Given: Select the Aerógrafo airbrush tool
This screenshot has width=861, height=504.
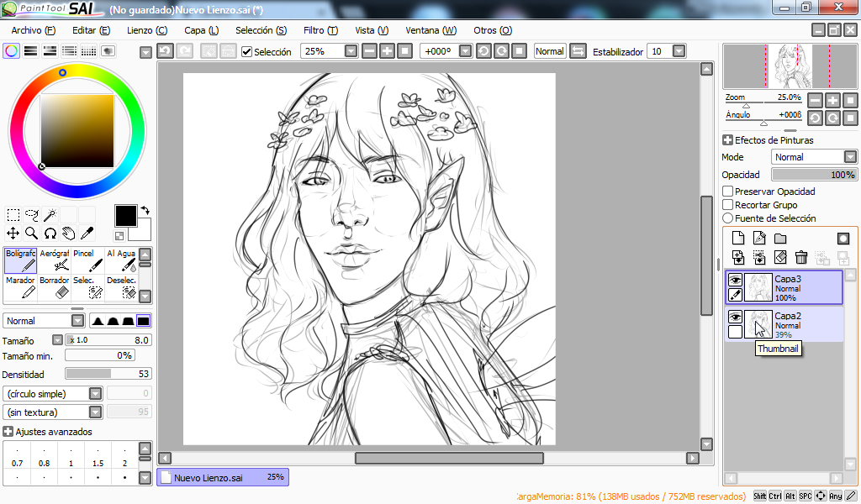Looking at the screenshot, I should click(x=55, y=260).
